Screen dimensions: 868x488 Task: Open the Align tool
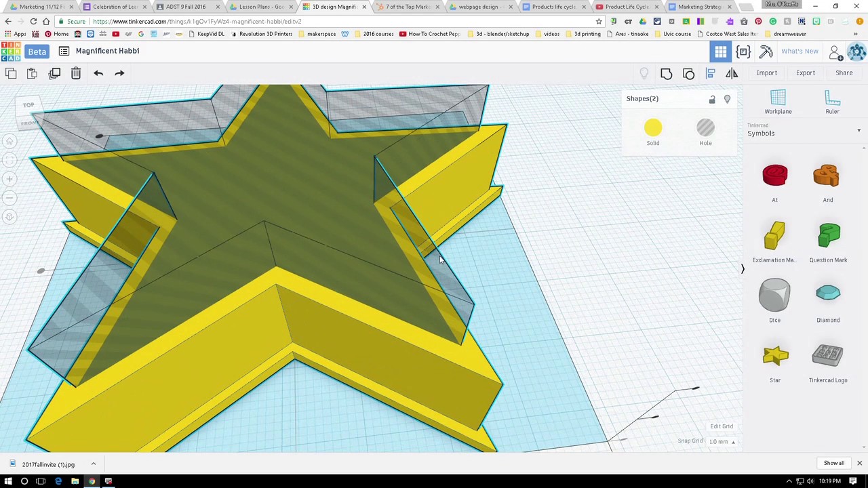point(711,73)
